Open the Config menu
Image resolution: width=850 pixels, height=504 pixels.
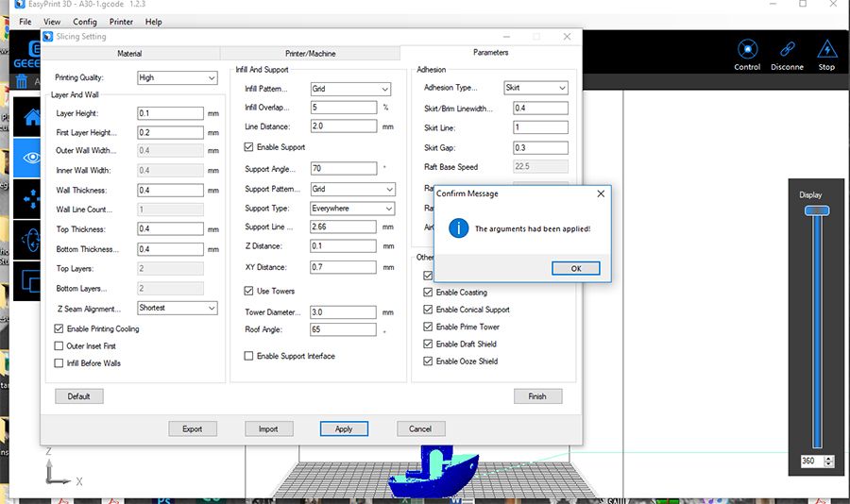click(x=85, y=22)
